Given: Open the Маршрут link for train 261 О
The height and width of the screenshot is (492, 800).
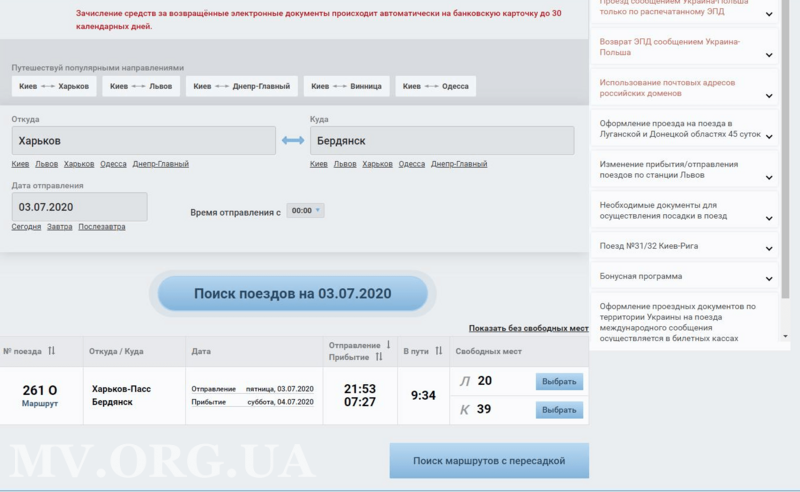Looking at the screenshot, I should 40,404.
